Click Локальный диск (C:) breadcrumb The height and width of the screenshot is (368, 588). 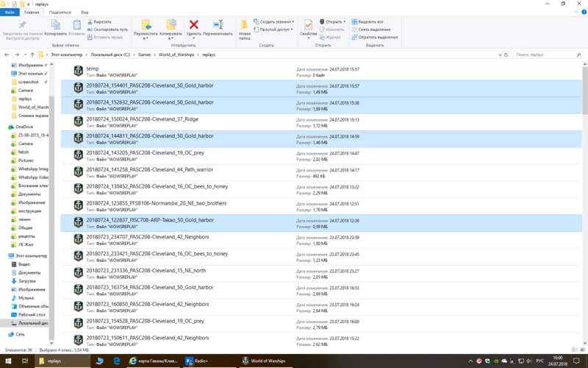click(110, 54)
